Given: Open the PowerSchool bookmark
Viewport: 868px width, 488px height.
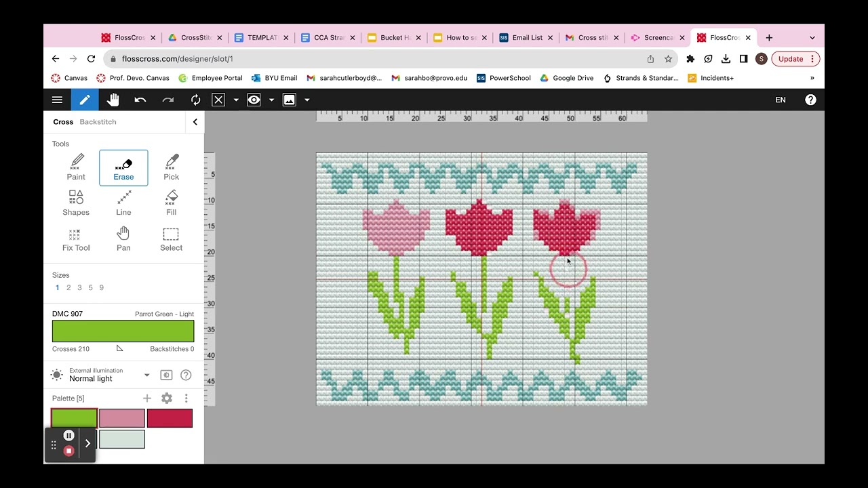Looking at the screenshot, I should click(x=503, y=78).
